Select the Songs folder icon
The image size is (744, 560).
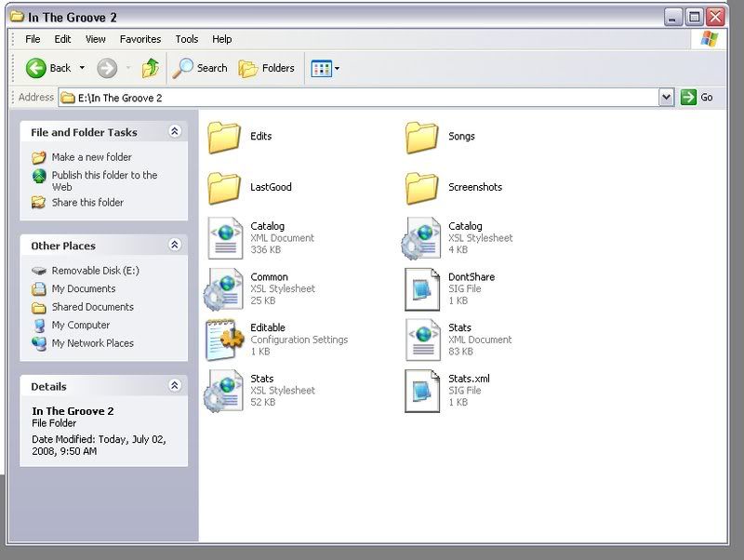pos(421,137)
